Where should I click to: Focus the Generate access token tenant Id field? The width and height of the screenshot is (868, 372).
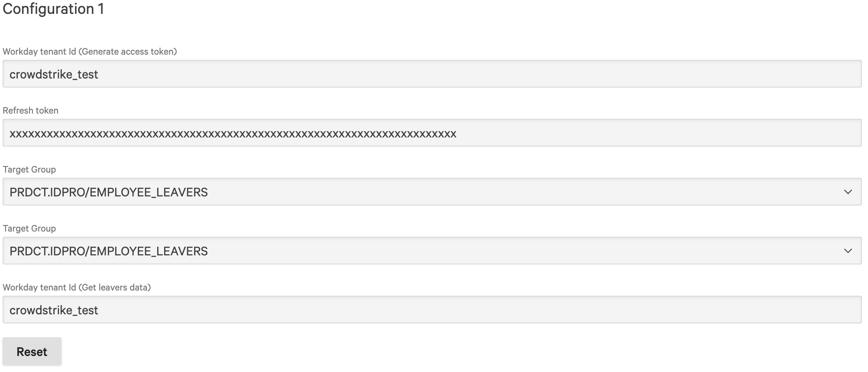[x=431, y=74]
